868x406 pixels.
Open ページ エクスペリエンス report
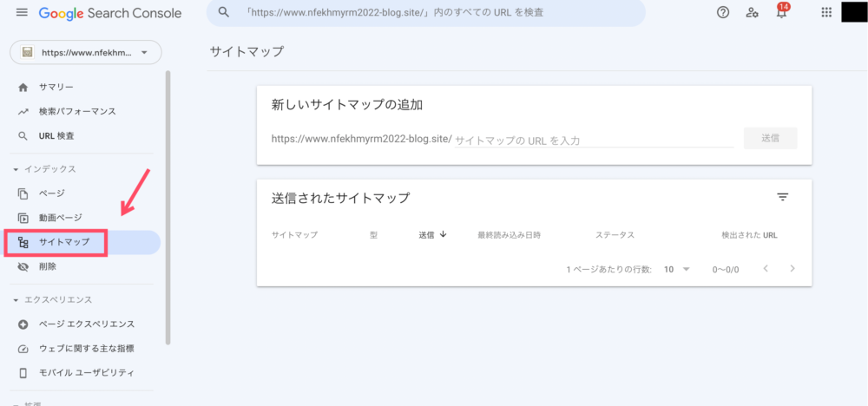[x=84, y=324]
